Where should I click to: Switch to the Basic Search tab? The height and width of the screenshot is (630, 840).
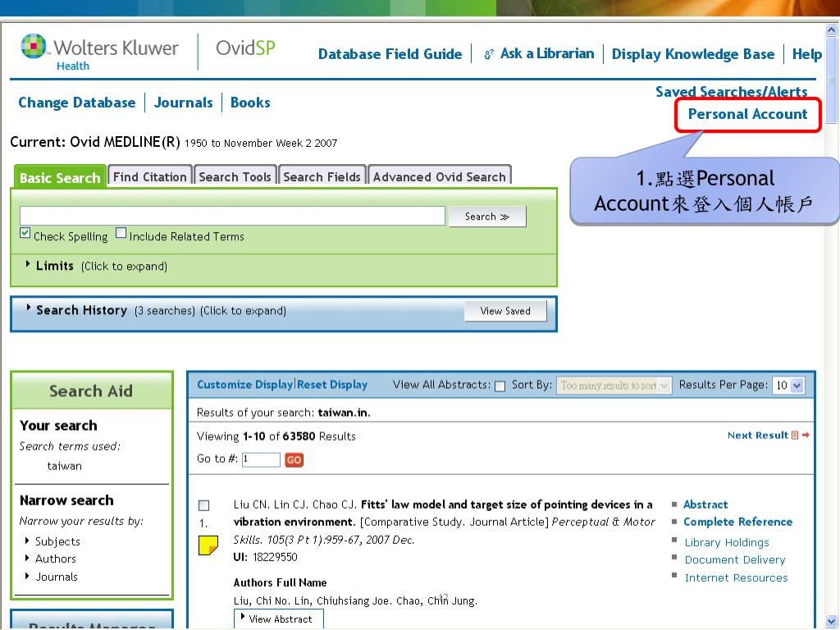pos(60,177)
